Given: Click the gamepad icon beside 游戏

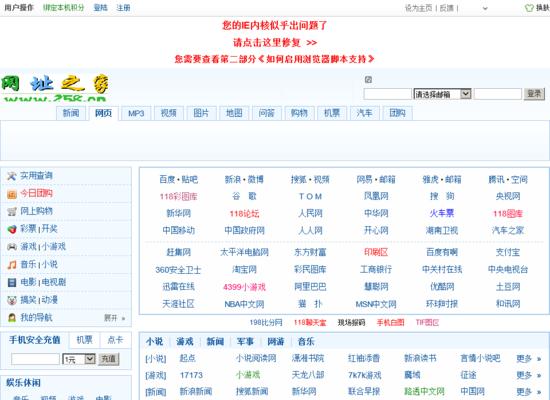Looking at the screenshot, I should 12,247.
